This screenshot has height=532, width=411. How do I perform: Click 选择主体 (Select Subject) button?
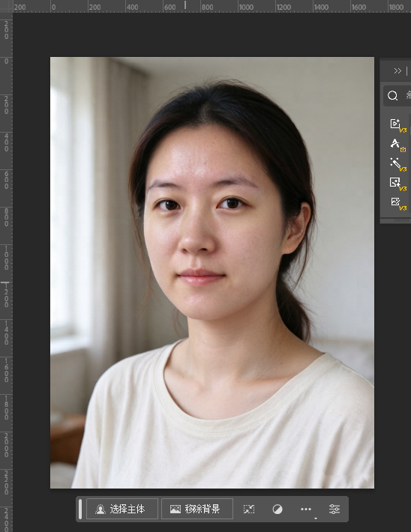(x=122, y=509)
